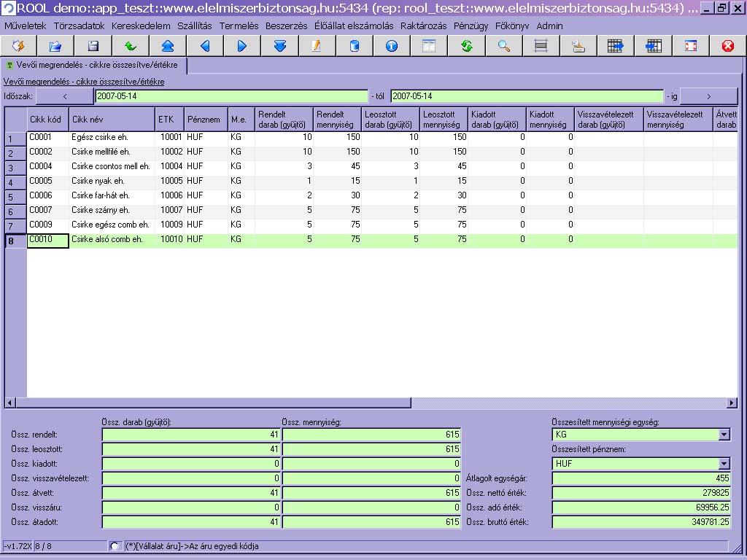The image size is (747, 560).
Task: Click the form layout window icon
Action: 429,46
